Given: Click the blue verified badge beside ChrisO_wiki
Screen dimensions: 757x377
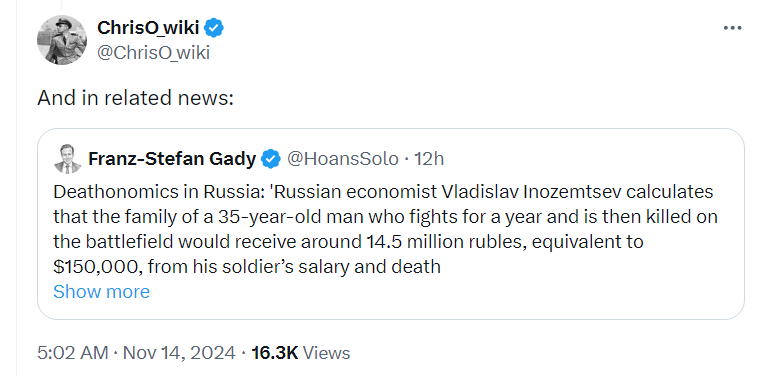Looking at the screenshot, I should point(214,28).
